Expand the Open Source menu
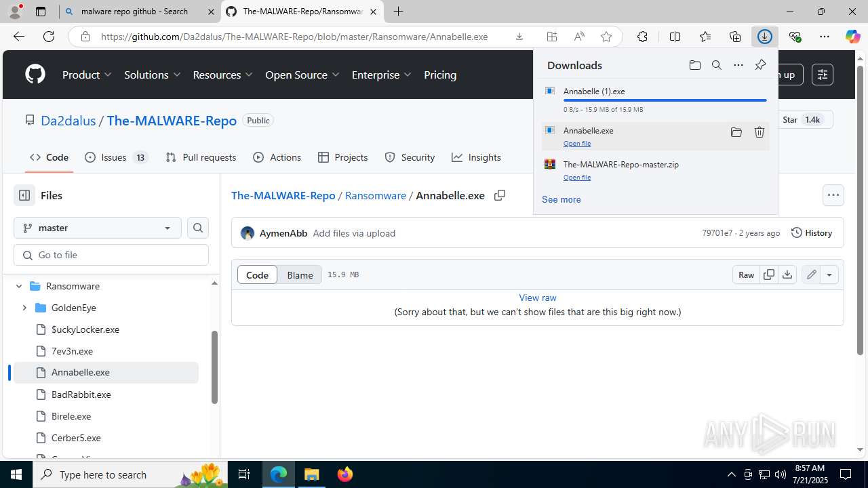 302,75
